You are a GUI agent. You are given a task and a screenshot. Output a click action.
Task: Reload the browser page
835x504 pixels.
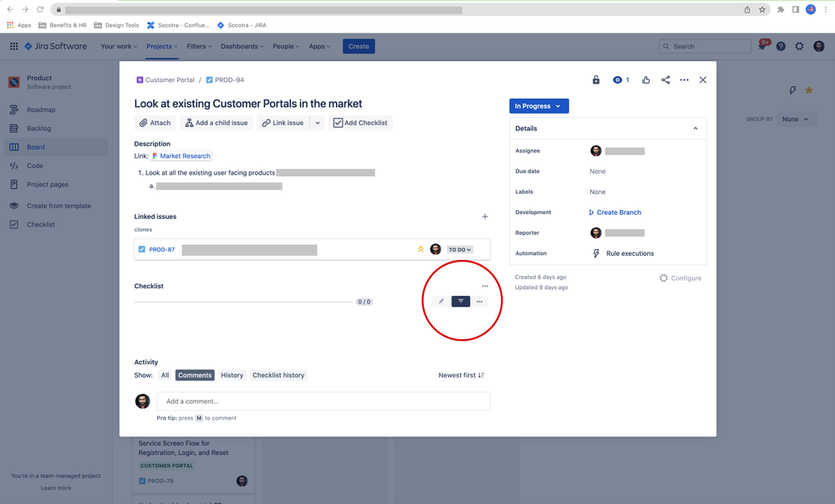[40, 9]
